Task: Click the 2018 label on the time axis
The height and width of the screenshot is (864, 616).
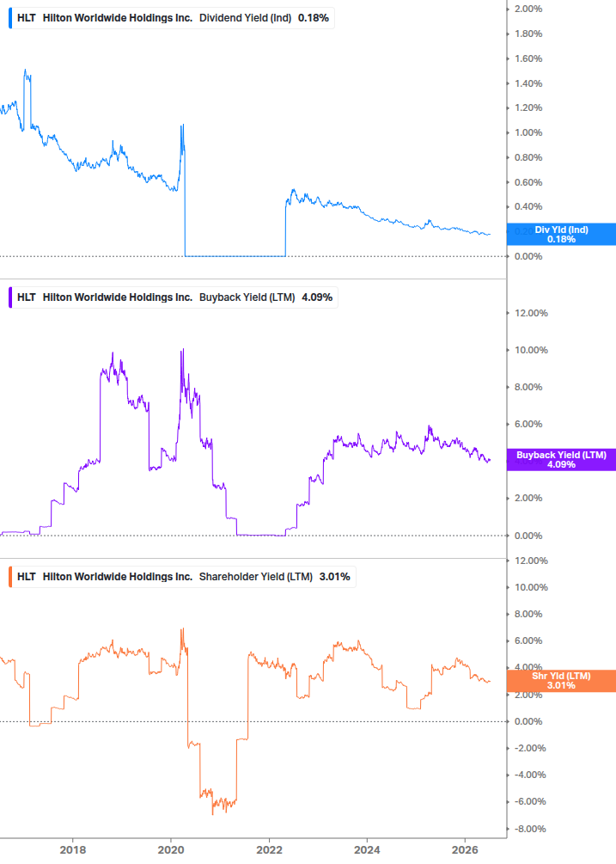Action: (73, 849)
